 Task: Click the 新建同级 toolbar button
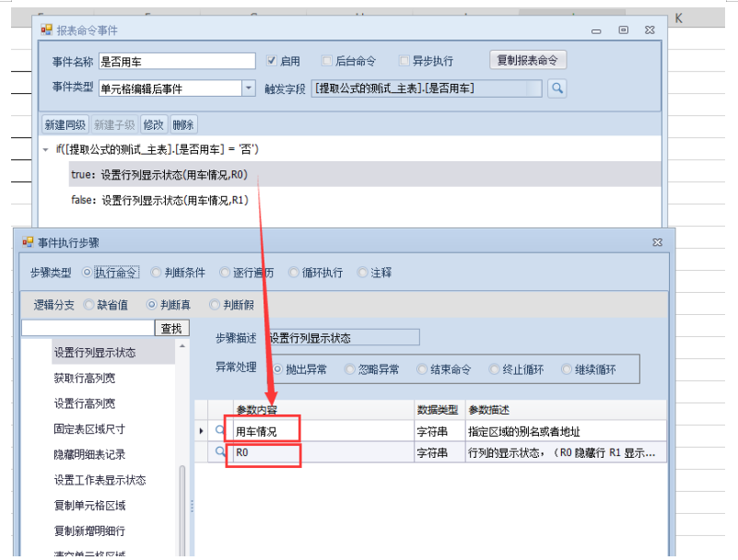point(64,124)
